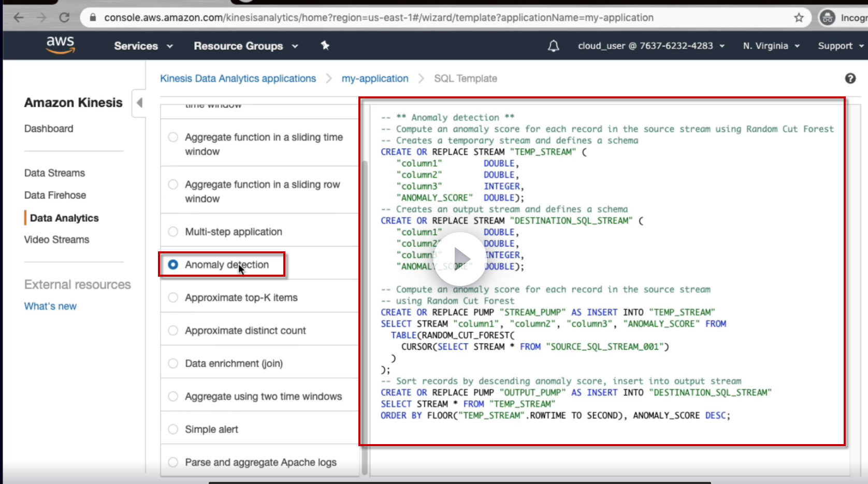The width and height of the screenshot is (868, 484).
Task: Collapse the Amazon Kinesis sidebar arrow
Action: pos(139,103)
